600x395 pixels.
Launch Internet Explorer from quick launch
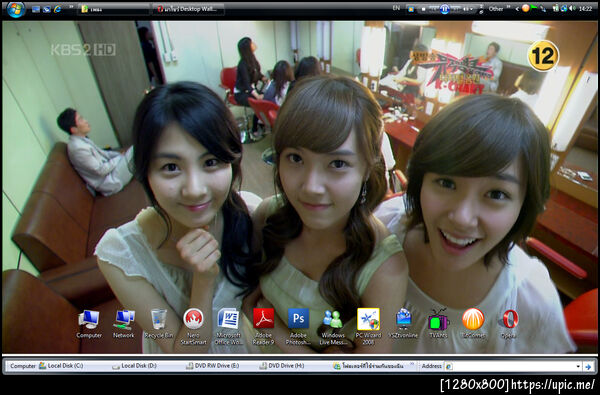pyautogui.click(x=57, y=9)
